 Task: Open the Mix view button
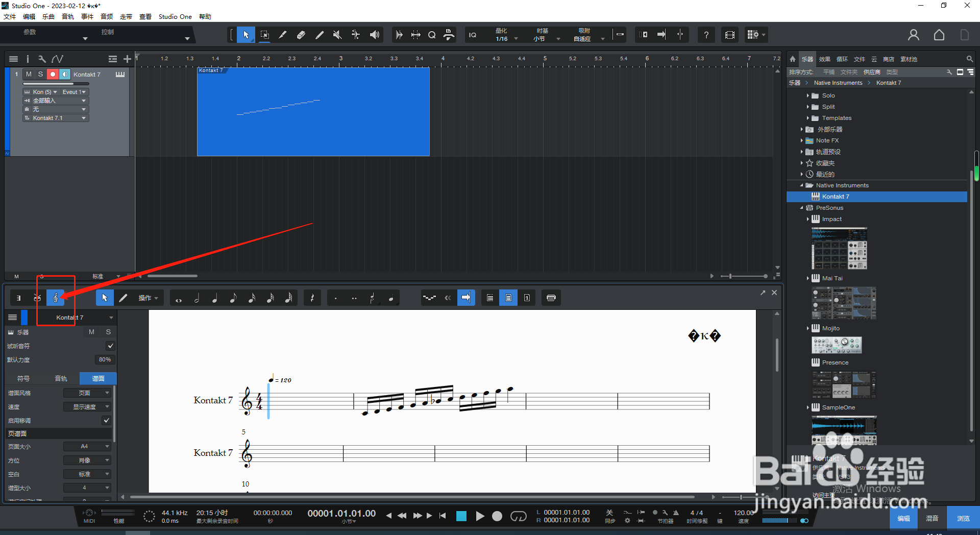(x=932, y=518)
